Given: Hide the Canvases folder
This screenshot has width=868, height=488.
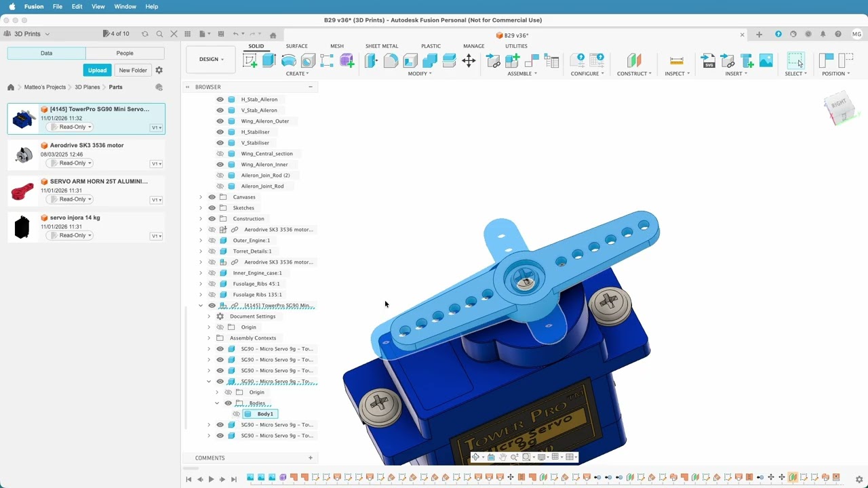Looking at the screenshot, I should 212,197.
